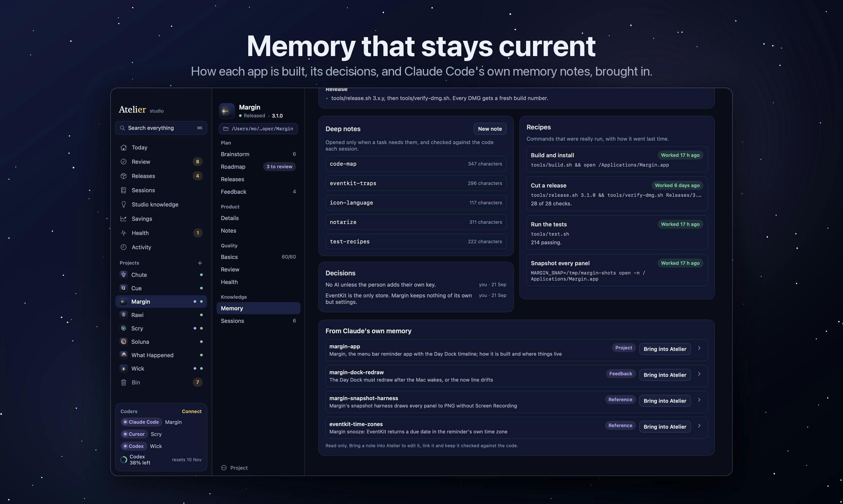Image resolution: width=843 pixels, height=504 pixels.
Task: Expand the margin-dock-redraw row chevron
Action: click(699, 374)
